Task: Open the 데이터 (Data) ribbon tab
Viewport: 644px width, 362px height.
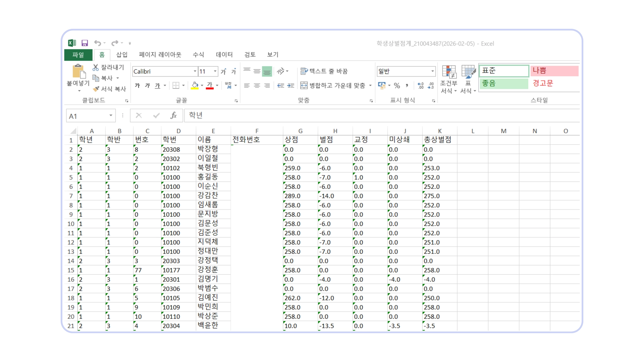Action: pyautogui.click(x=224, y=55)
